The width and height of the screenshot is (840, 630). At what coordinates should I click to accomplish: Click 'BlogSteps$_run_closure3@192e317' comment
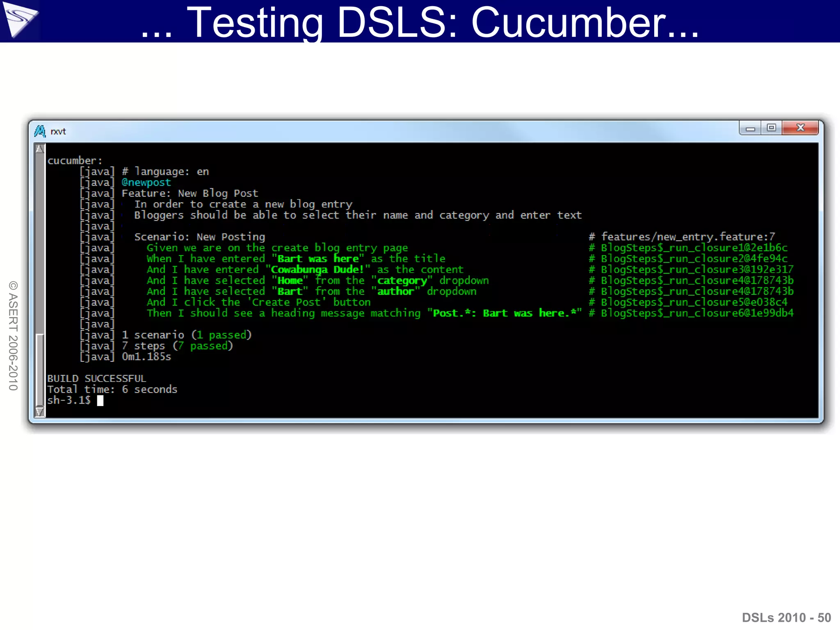click(697, 270)
